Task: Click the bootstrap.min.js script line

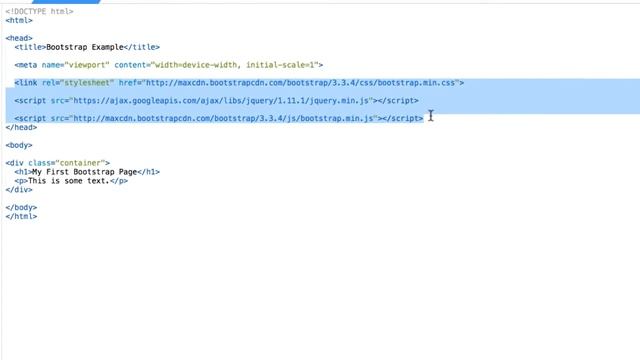Action: click(x=219, y=118)
